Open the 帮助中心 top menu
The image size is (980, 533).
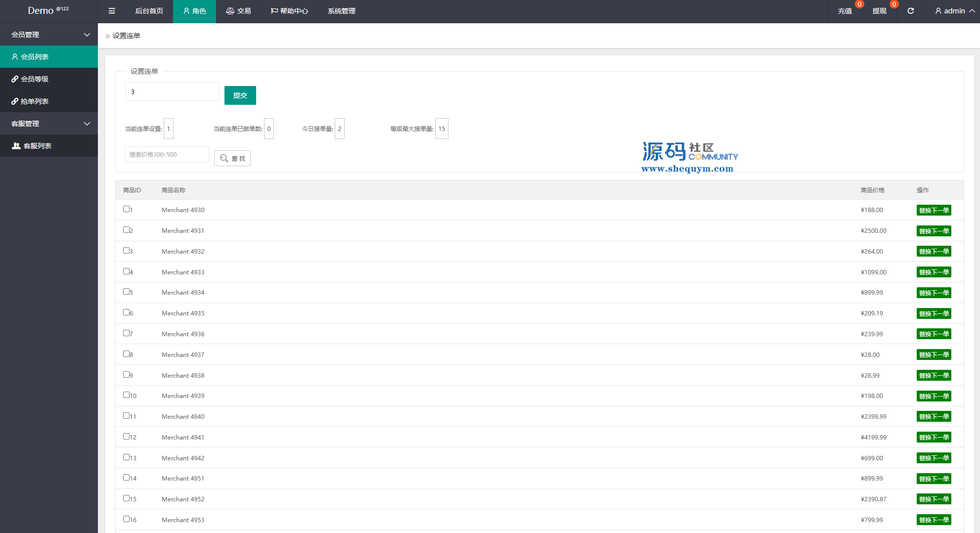[x=289, y=11]
